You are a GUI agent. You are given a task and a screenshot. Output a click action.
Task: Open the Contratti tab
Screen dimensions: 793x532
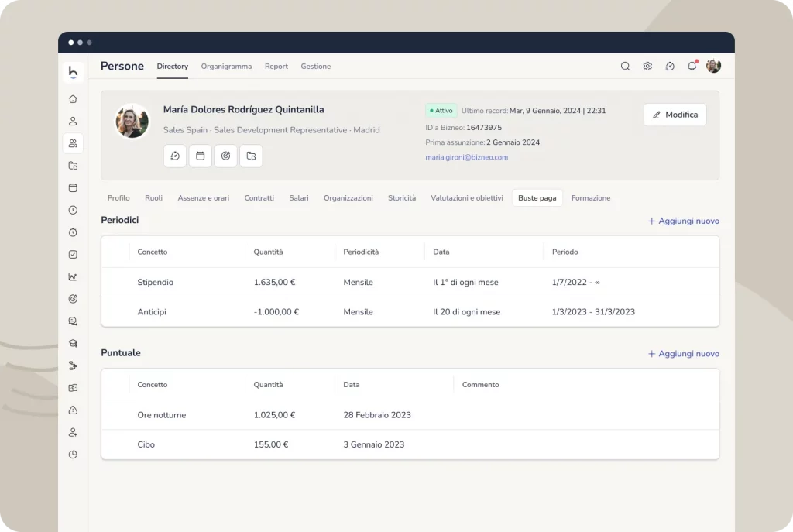259,197
